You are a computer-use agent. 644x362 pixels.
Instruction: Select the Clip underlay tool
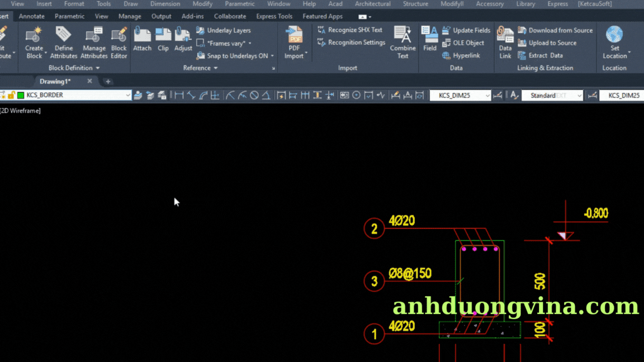[163, 36]
